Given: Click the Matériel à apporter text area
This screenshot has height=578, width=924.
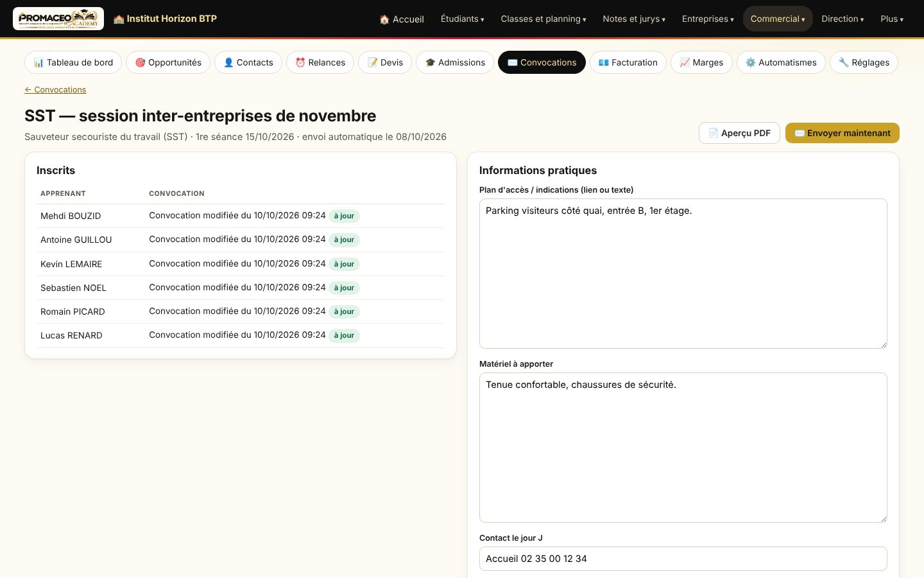Looking at the screenshot, I should pos(683,448).
